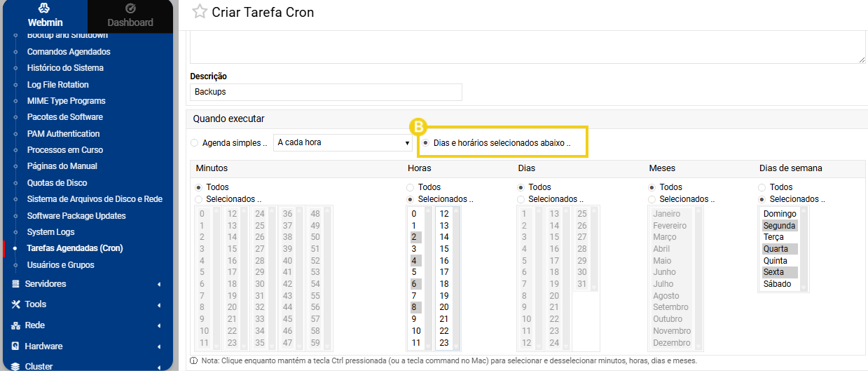Open System Logs entry
868x371 pixels.
click(x=50, y=232)
